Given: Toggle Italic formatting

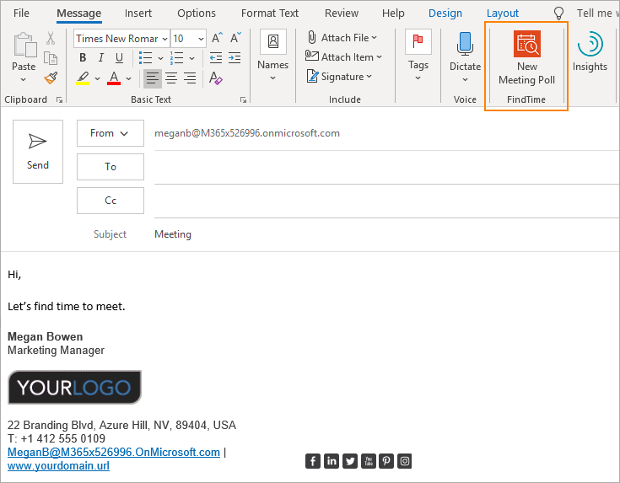Looking at the screenshot, I should (x=101, y=58).
